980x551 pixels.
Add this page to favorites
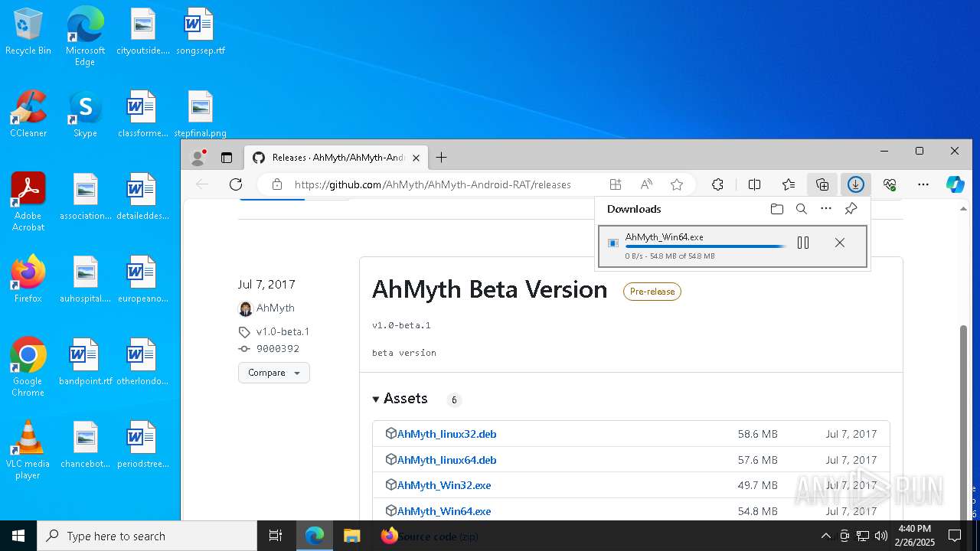(x=677, y=184)
